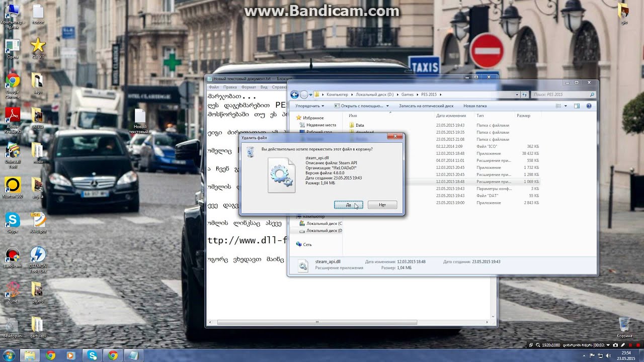Select the DAEMON Tools Lite desktop shortcut
The width and height of the screenshot is (644, 362).
(x=38, y=259)
